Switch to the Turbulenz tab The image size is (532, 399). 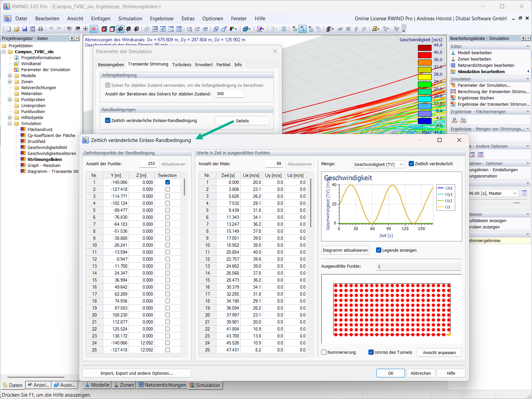coord(182,64)
